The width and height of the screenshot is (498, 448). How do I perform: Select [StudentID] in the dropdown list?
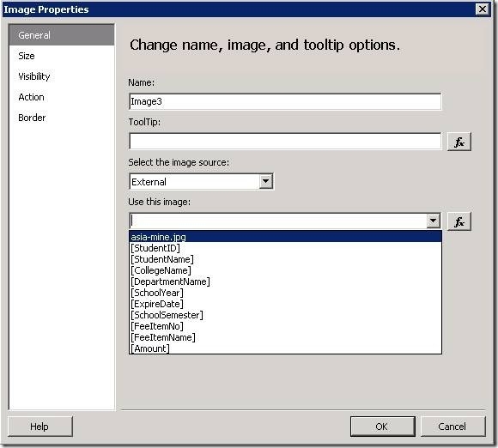pos(285,248)
